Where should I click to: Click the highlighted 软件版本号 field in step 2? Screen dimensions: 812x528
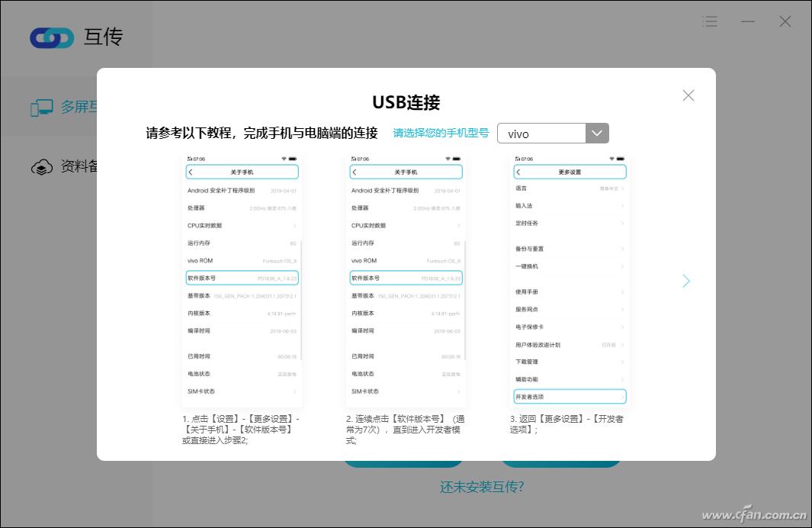click(406, 278)
